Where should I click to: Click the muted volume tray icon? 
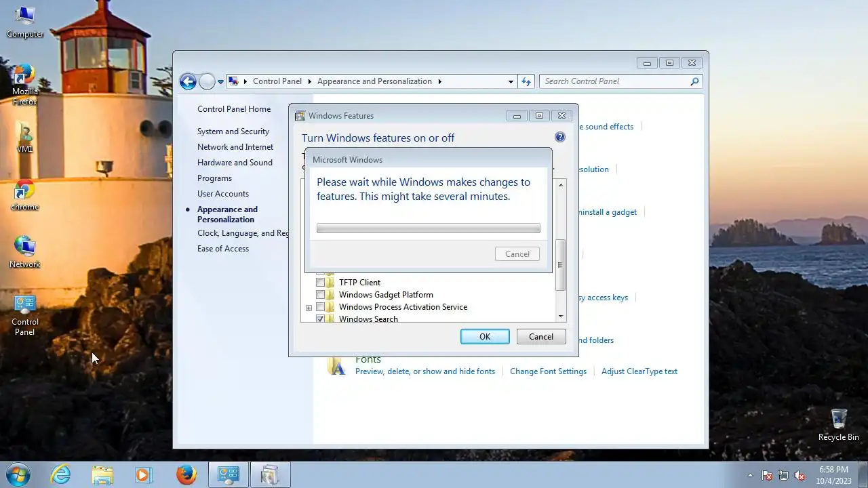pyautogui.click(x=800, y=476)
